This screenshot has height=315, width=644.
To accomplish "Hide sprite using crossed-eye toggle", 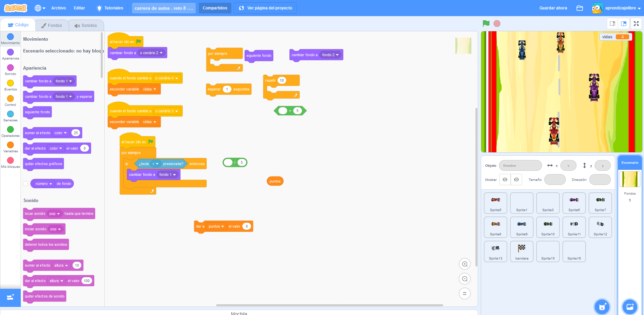I will pos(516,180).
